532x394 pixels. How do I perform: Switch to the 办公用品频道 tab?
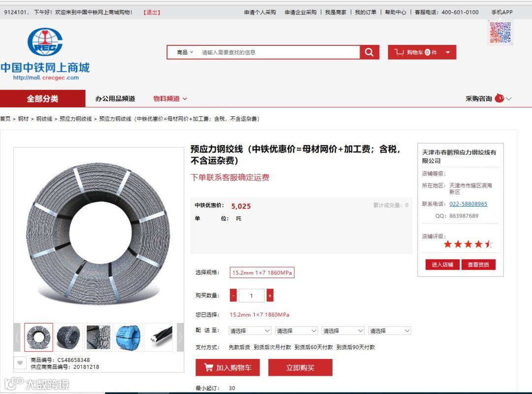click(115, 99)
